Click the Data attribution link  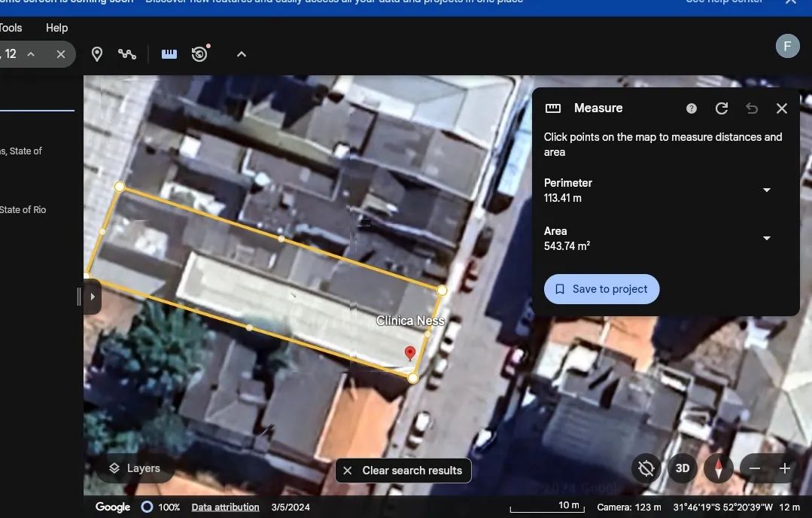(x=225, y=507)
